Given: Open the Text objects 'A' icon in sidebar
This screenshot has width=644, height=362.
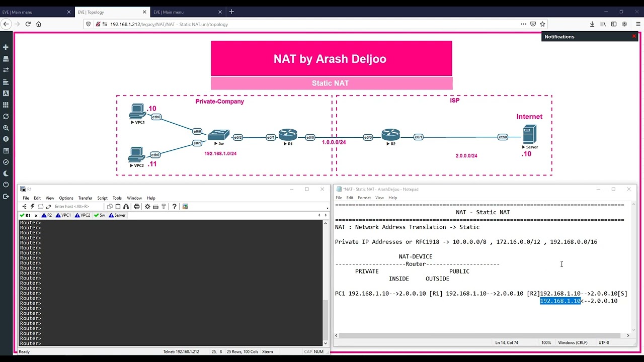Looking at the screenshot, I should (6, 94).
